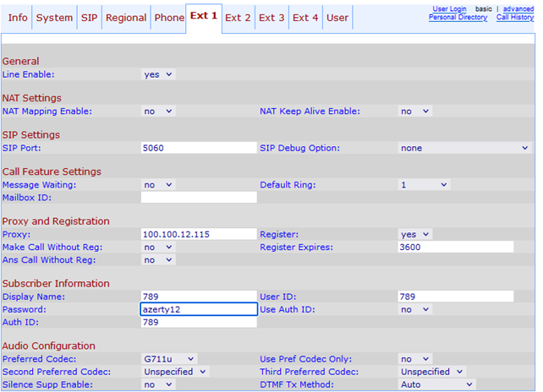
Task: Go to the Regional tab
Action: coord(125,18)
